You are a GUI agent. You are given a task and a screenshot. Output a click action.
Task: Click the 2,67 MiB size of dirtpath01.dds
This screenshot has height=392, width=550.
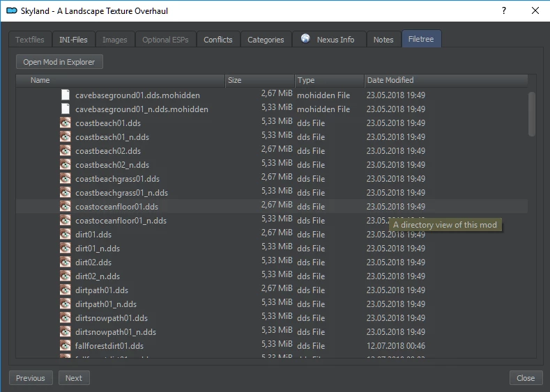[277, 288]
